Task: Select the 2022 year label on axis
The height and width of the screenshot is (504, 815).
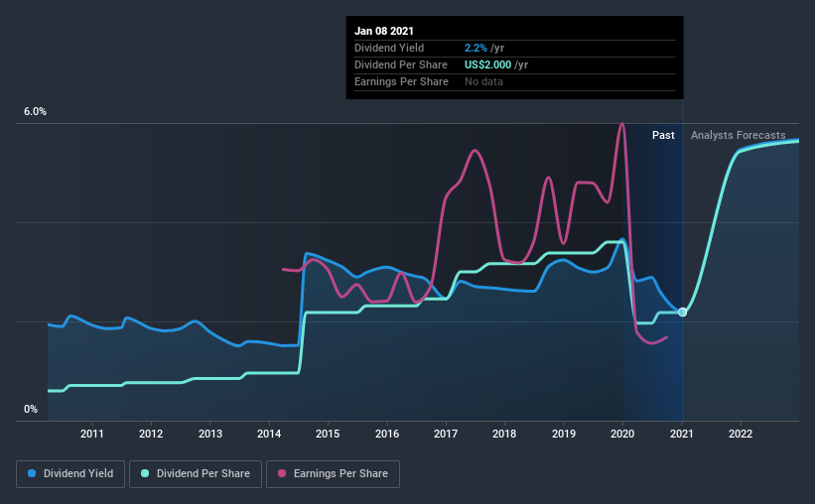Action: 741,434
